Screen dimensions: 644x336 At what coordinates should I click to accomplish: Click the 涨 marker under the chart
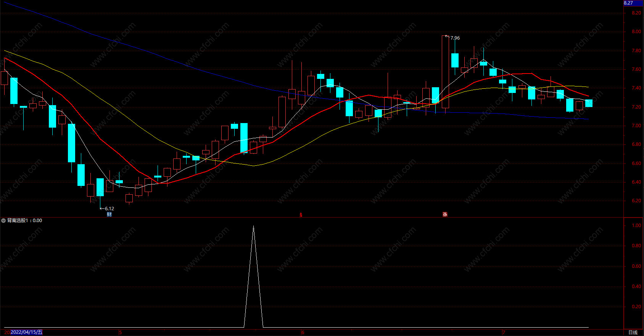pos(445,214)
